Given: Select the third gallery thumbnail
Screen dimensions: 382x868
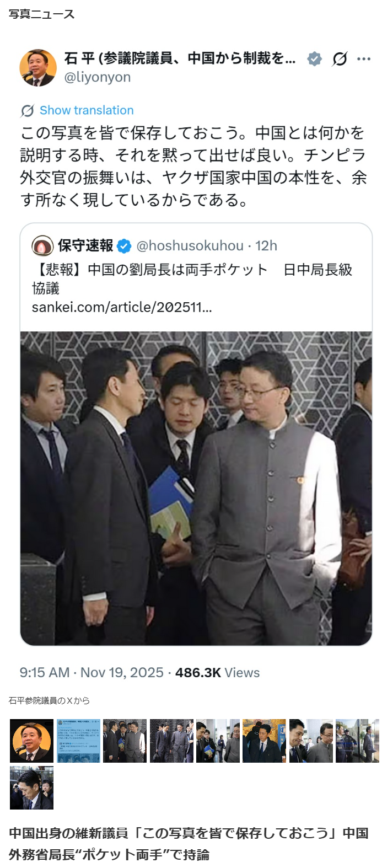Looking at the screenshot, I should click(x=125, y=741).
